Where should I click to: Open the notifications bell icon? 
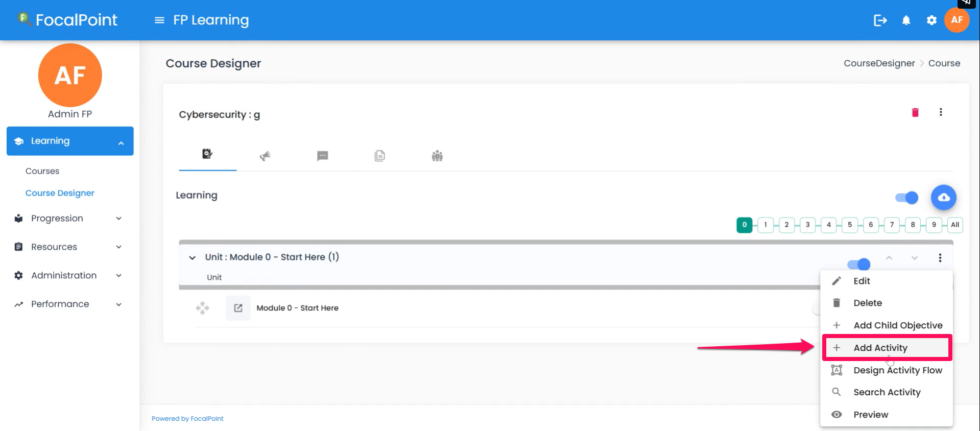coord(906,20)
